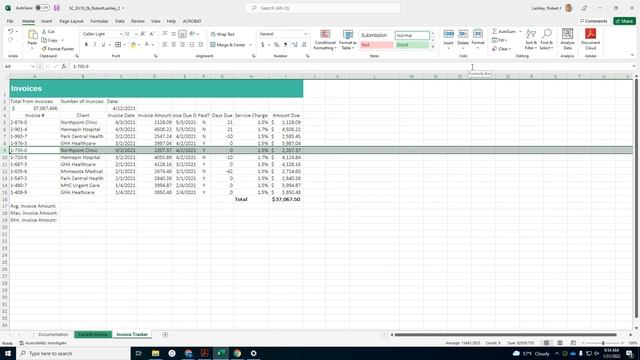Open the Fill Color dropdown arrow
The image size is (640, 360).
point(139,44)
